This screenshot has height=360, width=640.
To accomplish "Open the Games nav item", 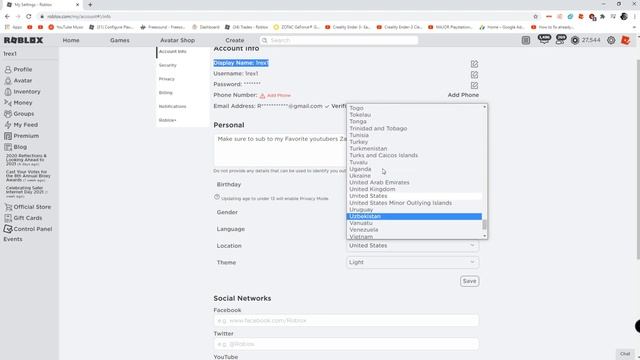I will pyautogui.click(x=120, y=40).
